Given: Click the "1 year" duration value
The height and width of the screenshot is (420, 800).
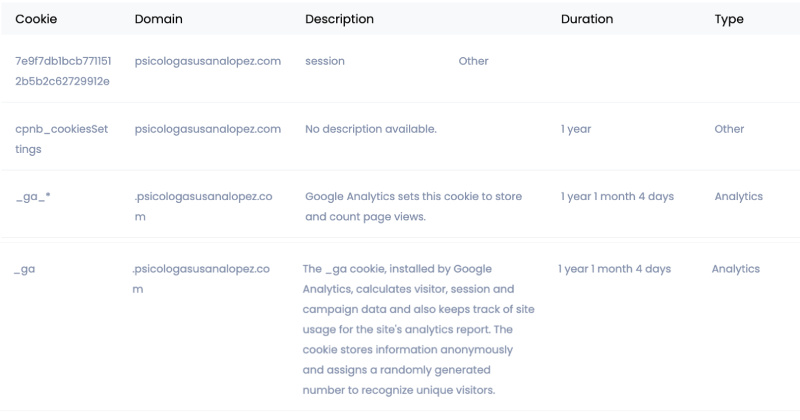Looking at the screenshot, I should click(577, 129).
